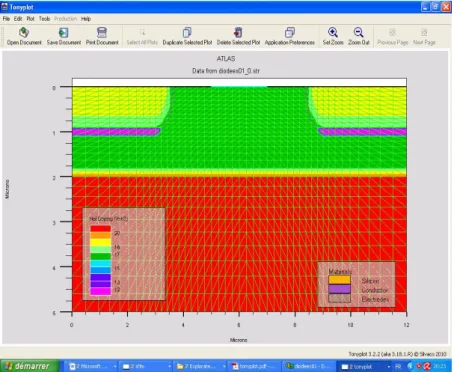This screenshot has width=454, height=372.
Task: Click the Tonyplot version status text
Action: pyautogui.click(x=397, y=354)
